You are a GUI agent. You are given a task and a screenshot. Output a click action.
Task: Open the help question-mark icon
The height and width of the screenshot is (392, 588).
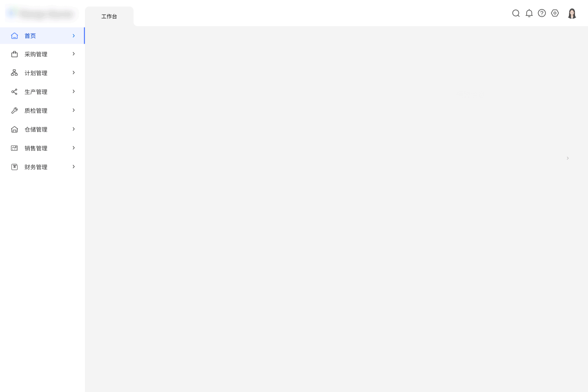click(x=542, y=13)
